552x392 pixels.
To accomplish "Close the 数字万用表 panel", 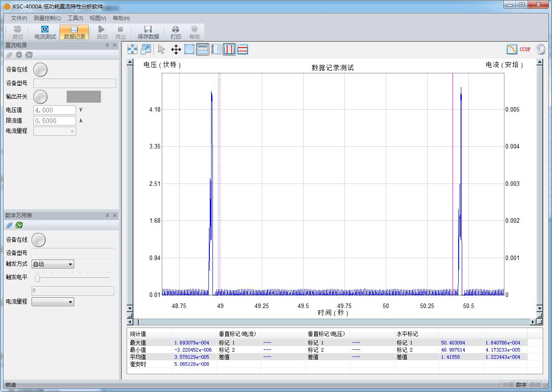I will point(115,216).
